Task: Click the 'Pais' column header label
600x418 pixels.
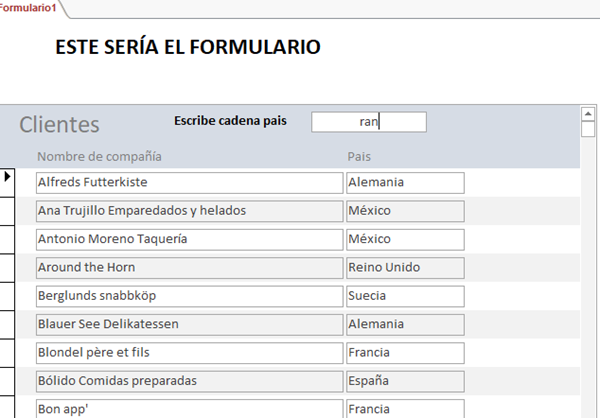Action: pyautogui.click(x=359, y=157)
